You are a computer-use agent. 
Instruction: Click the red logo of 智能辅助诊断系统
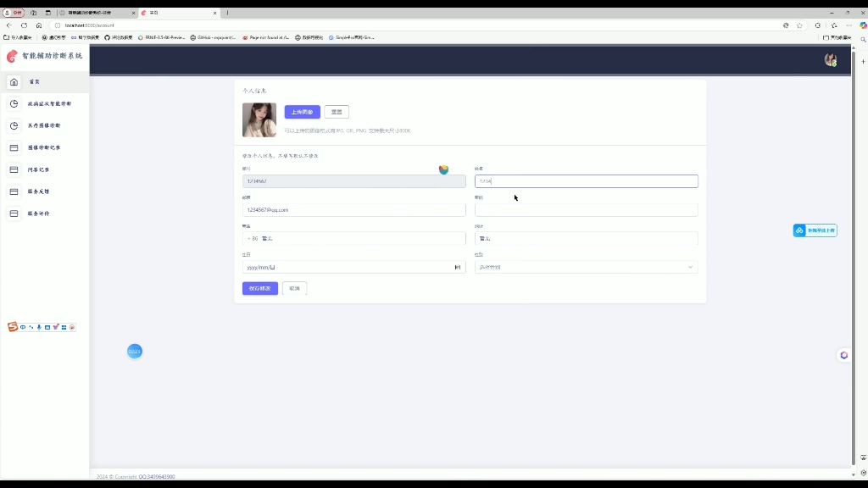(x=12, y=56)
